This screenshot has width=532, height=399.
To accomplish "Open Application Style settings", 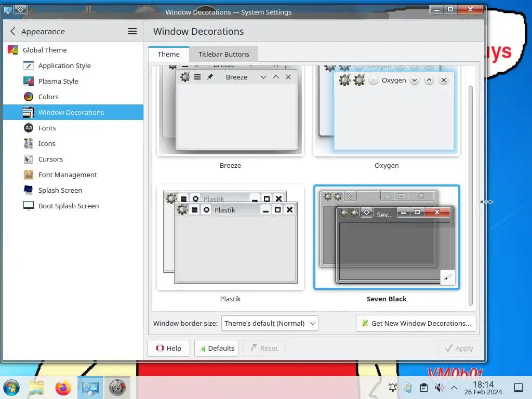I will point(73,65).
